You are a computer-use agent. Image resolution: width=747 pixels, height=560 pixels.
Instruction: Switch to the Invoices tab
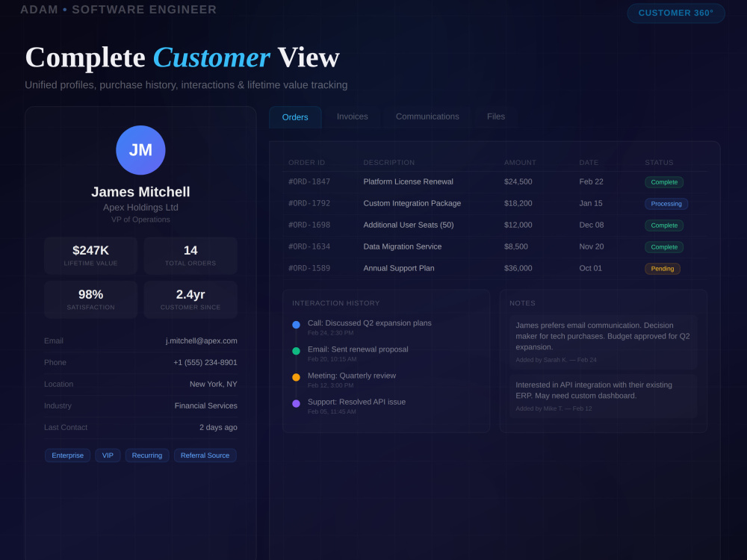point(352,116)
